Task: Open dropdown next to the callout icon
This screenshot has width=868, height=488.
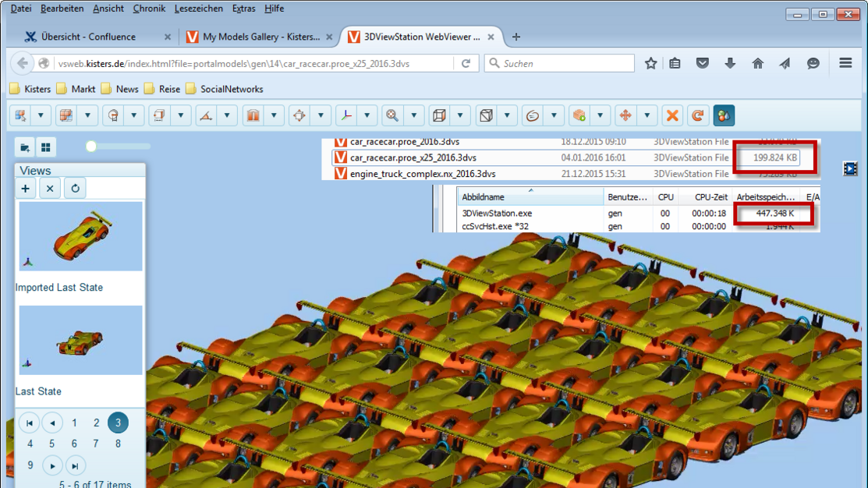Action: [134, 115]
